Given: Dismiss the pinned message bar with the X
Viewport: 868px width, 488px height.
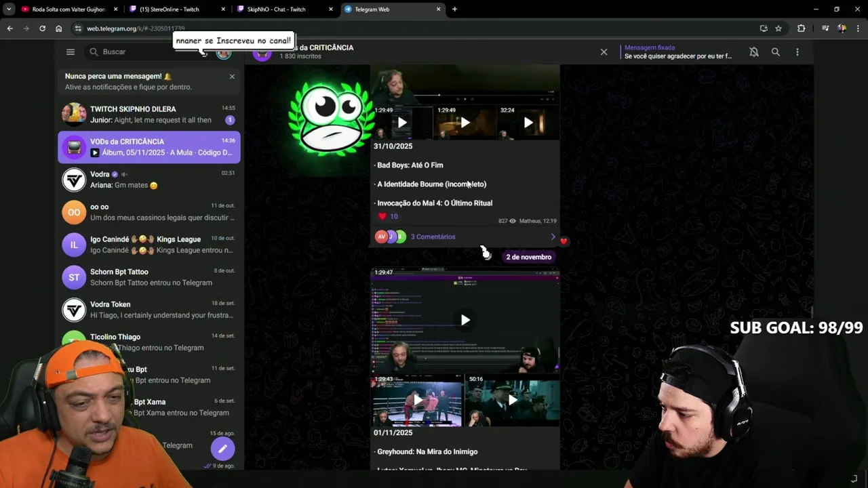Looking at the screenshot, I should click(604, 52).
